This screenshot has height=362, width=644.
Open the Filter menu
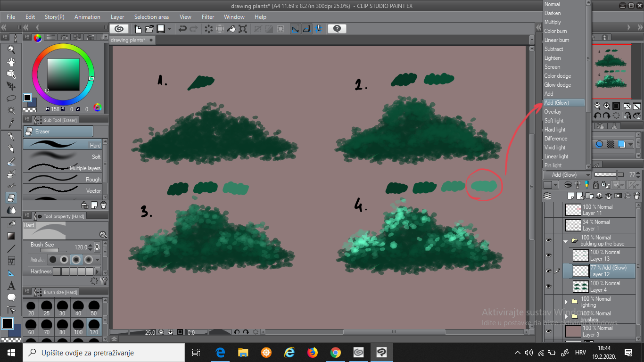click(x=208, y=17)
